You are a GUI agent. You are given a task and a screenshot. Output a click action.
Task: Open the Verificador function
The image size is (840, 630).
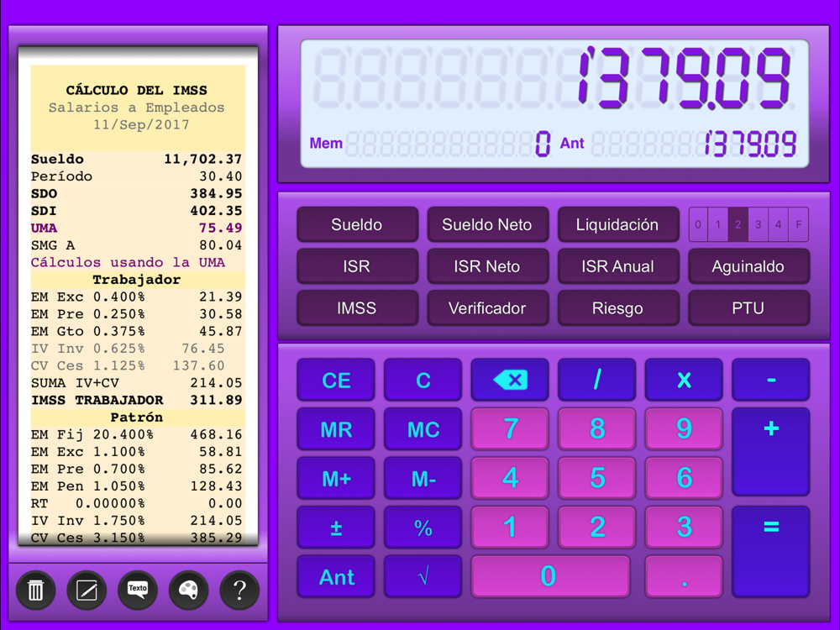pos(487,308)
